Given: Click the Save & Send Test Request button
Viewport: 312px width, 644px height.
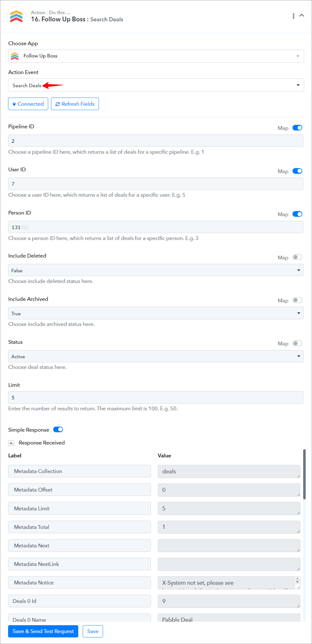Looking at the screenshot, I should [x=43, y=631].
